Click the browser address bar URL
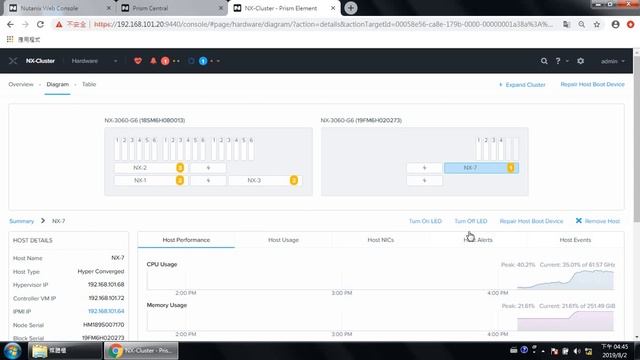Screen dimensions: 640x360 point(323,24)
